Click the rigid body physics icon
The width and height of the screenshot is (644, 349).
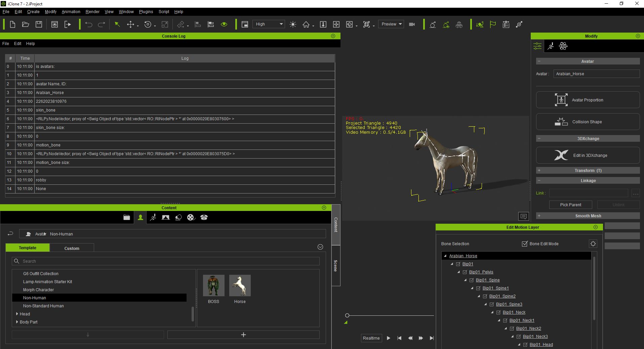433,24
